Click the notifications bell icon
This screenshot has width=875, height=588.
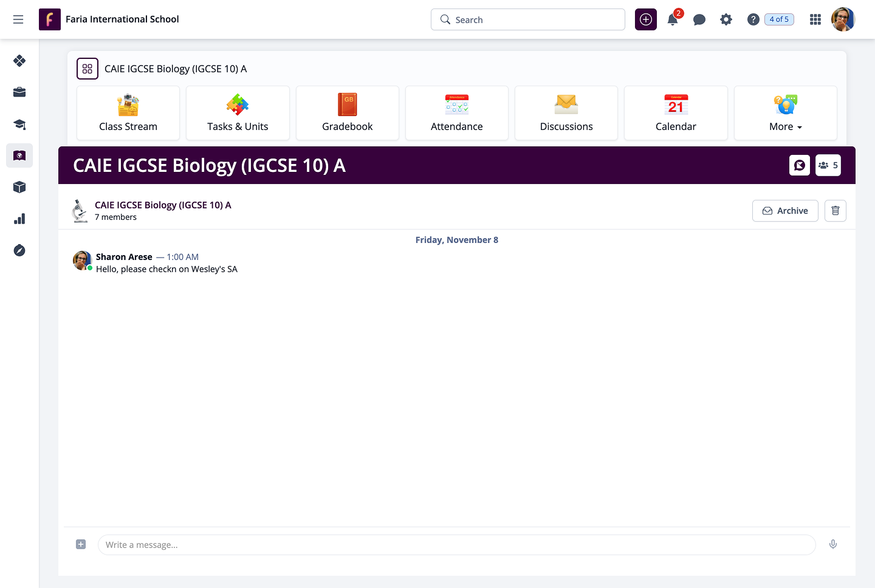point(672,20)
